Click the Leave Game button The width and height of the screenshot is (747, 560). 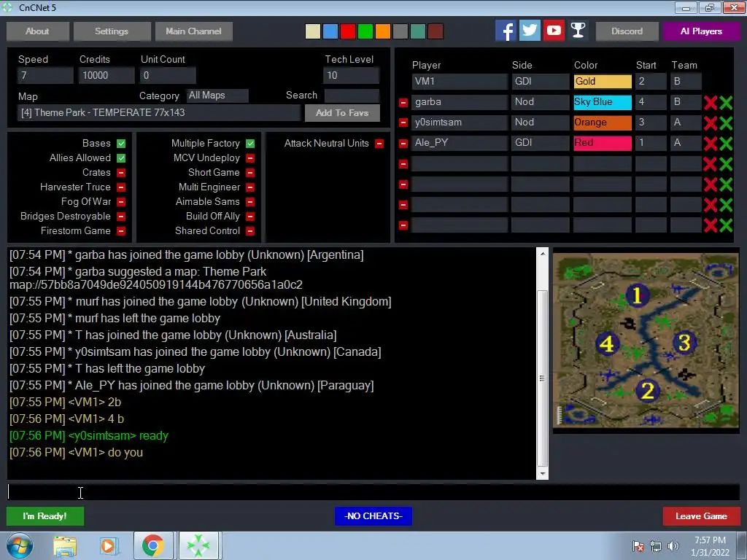[701, 516]
